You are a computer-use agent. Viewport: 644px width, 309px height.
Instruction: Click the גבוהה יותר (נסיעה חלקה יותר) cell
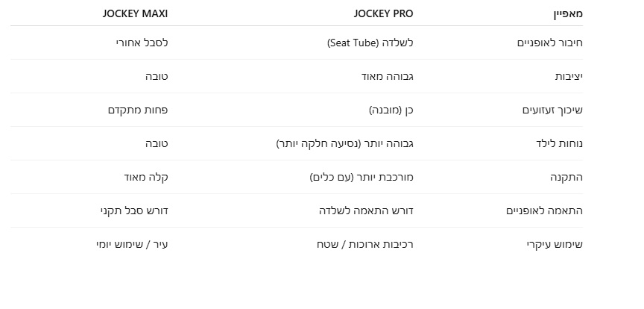click(x=344, y=143)
